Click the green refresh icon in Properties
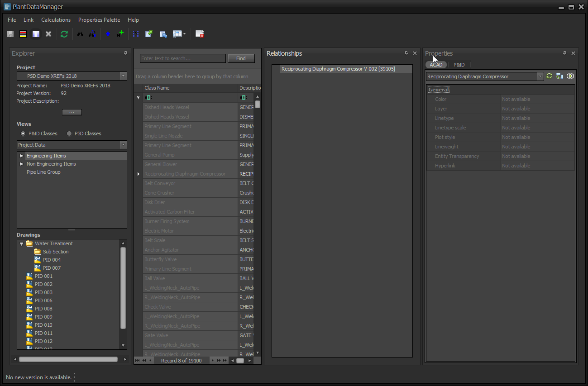 549,76
